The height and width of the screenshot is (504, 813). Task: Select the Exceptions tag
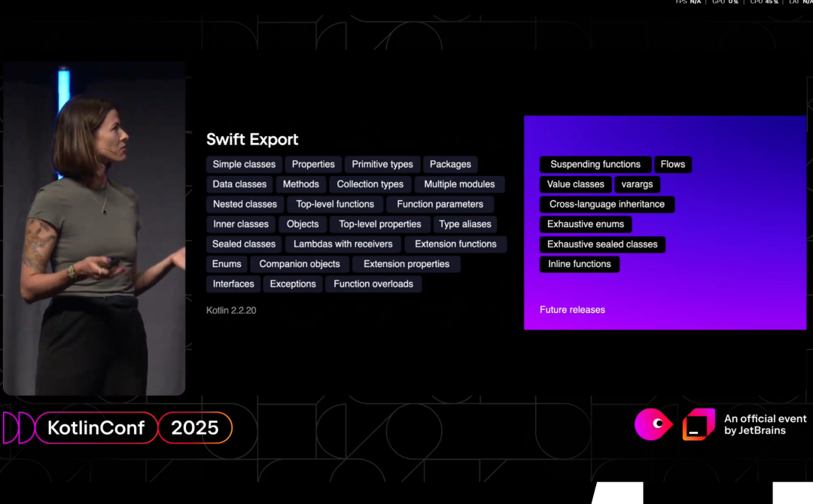pos(293,284)
